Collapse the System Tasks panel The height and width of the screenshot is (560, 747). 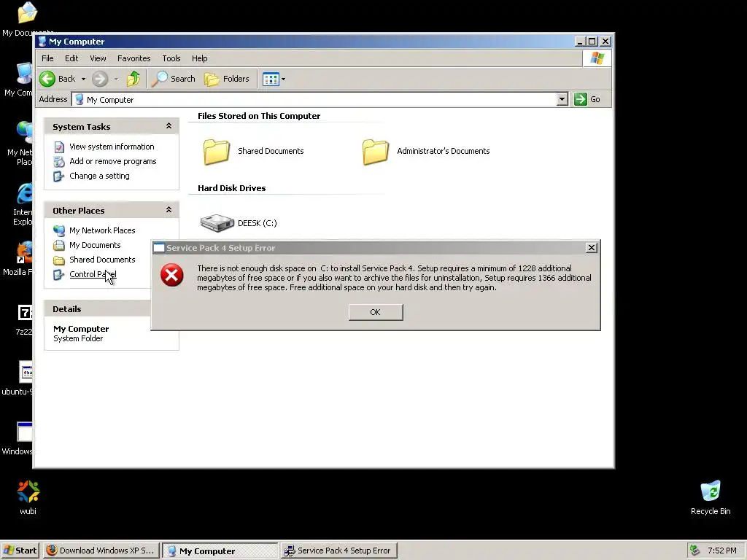point(169,126)
